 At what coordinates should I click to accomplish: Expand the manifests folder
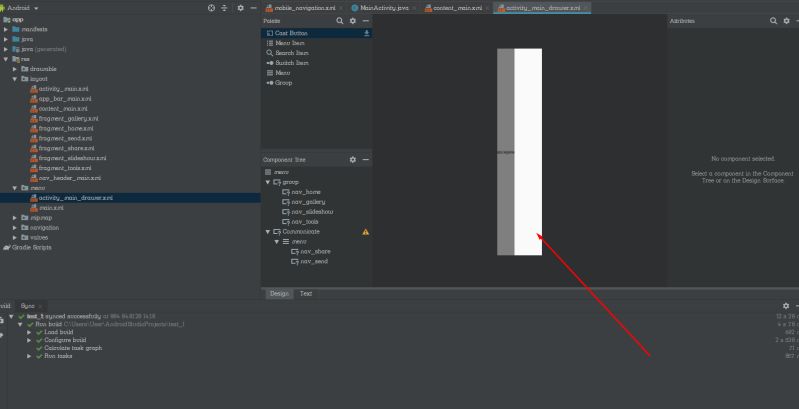pyautogui.click(x=6, y=30)
